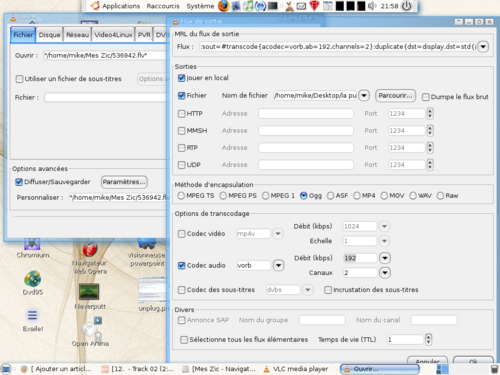Enable 'Codec des sous-titres' checkbox
This screenshot has height=375, width=500.
(181, 290)
